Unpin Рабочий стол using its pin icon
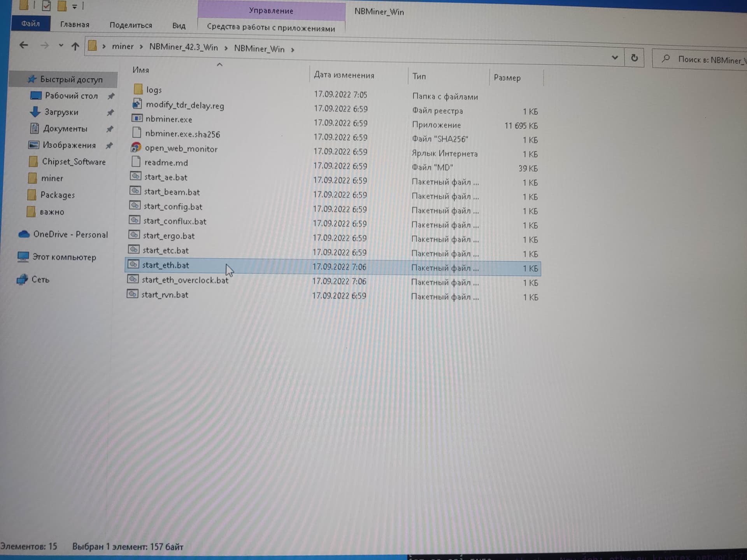This screenshot has width=747, height=560. click(111, 96)
